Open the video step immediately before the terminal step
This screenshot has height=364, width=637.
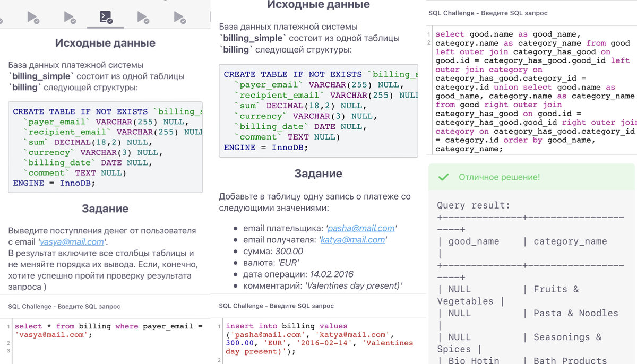click(69, 18)
